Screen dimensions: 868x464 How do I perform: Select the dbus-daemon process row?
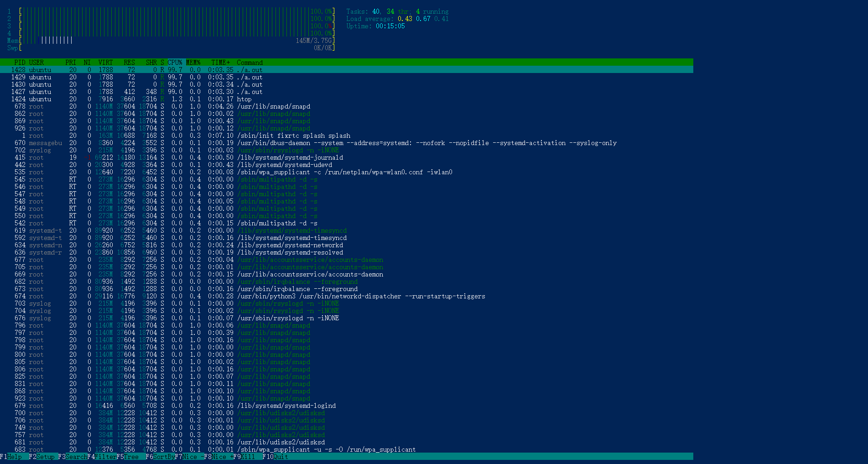coord(347,143)
